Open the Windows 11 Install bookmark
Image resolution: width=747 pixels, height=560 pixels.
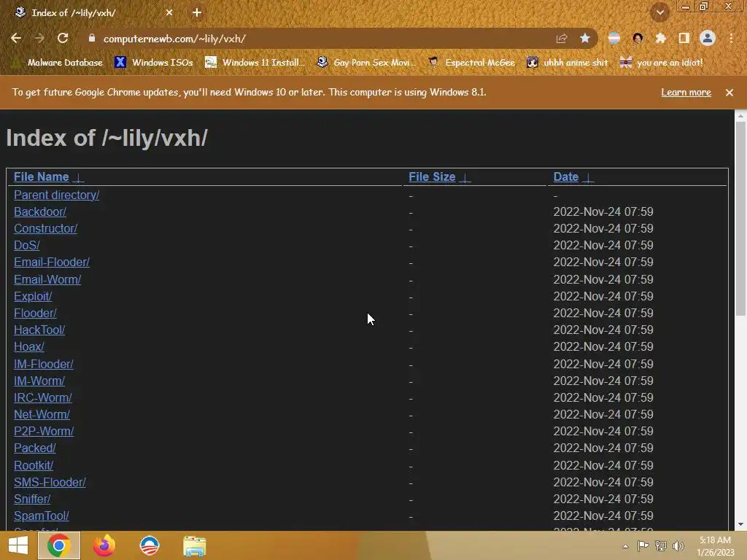point(255,63)
